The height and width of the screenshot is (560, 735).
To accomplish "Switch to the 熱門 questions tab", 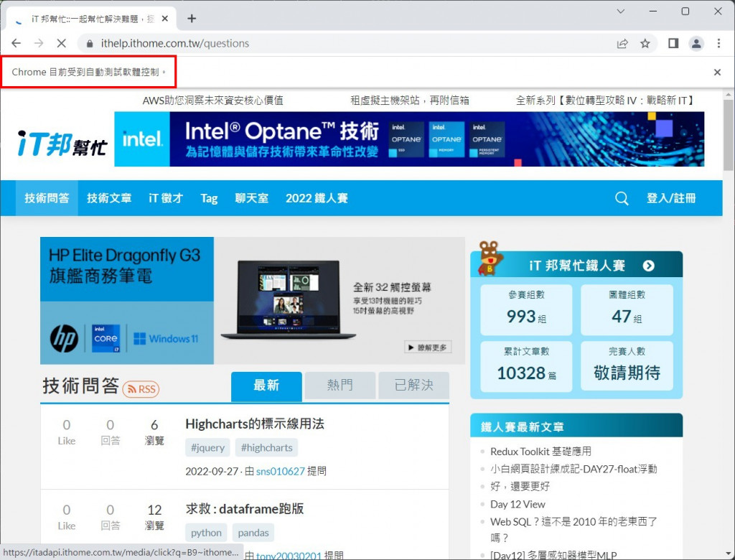I will pyautogui.click(x=340, y=386).
